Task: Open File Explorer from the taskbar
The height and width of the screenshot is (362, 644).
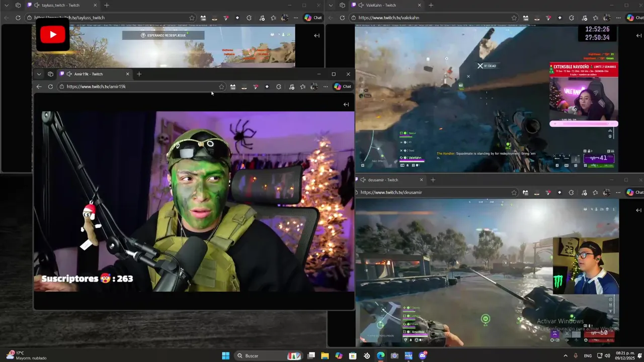Action: coord(325,355)
